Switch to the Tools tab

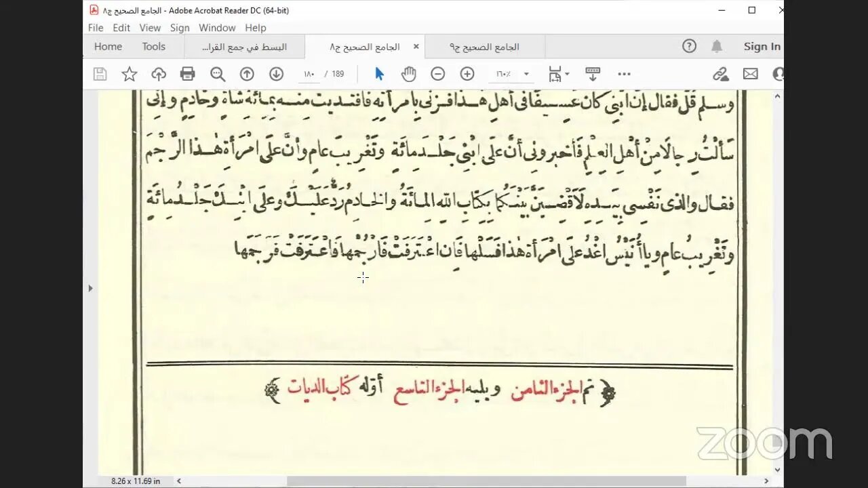(153, 47)
